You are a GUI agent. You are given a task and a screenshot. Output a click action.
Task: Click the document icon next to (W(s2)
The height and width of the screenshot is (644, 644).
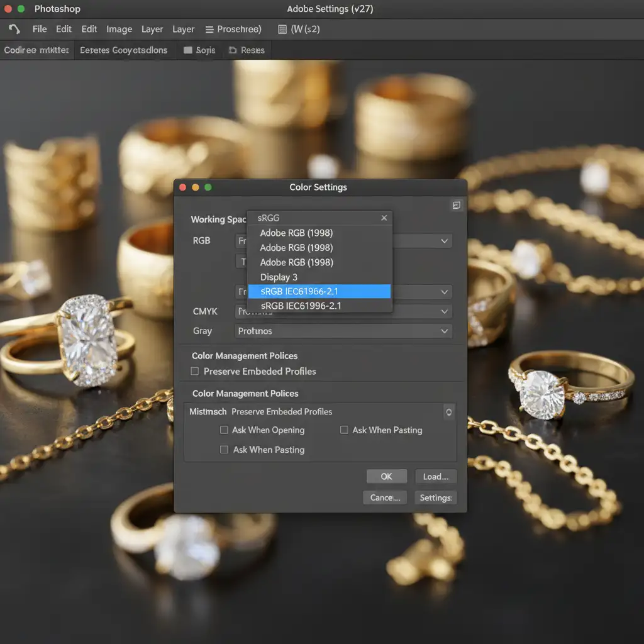282,29
